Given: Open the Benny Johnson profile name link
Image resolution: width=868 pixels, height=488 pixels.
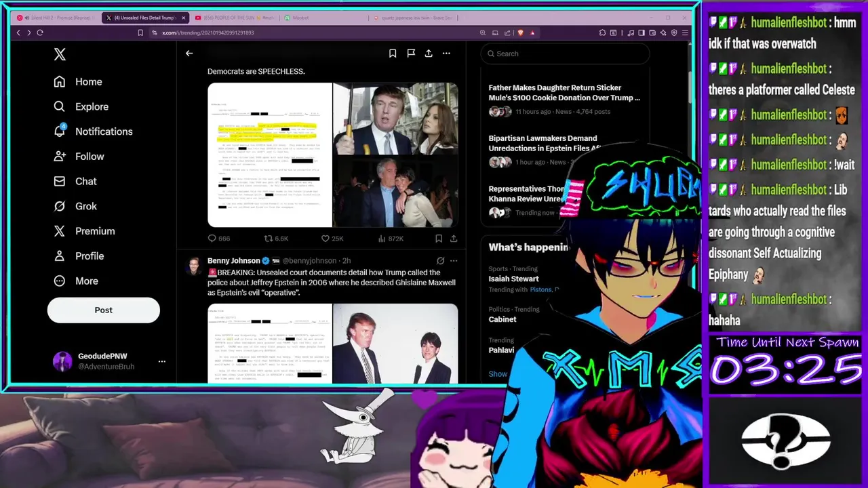Looking at the screenshot, I should tap(233, 261).
